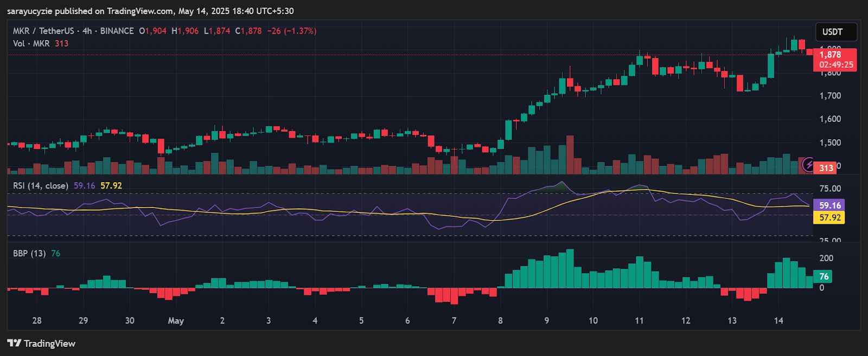Click the 75.00 RSI axis label
868x356 pixels.
(830, 189)
